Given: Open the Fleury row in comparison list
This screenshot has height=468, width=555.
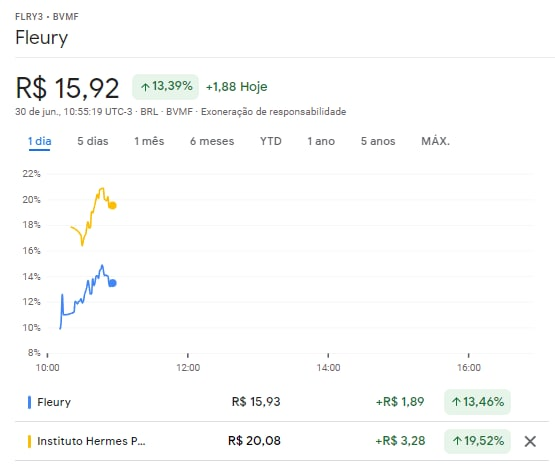Looking at the screenshot, I should [282, 402].
